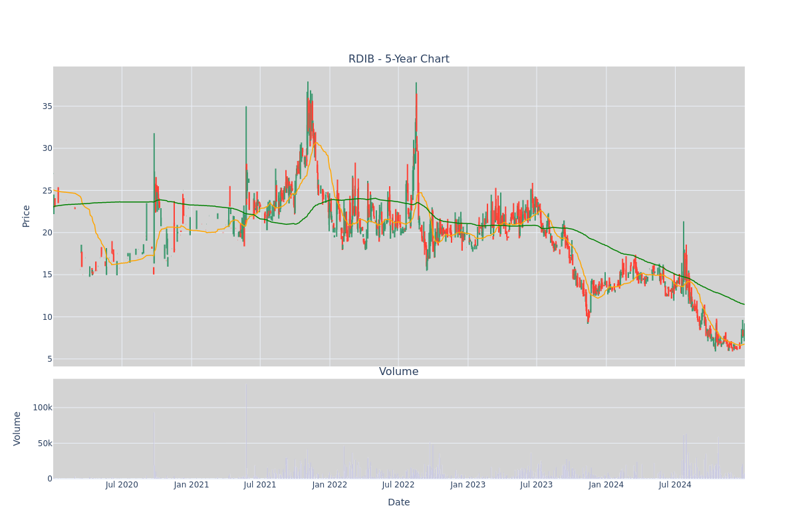Click the 'Jul 2023' date tick
The height and width of the screenshot is (532, 798).
click(537, 485)
